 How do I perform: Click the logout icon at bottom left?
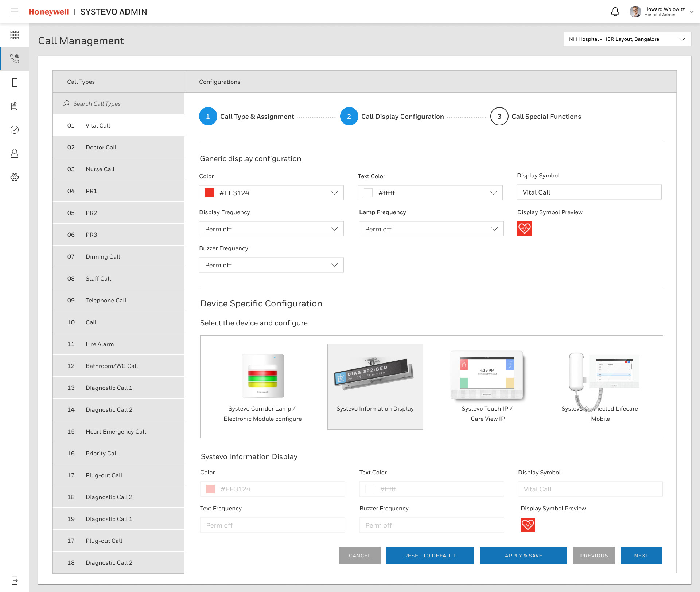(15, 580)
